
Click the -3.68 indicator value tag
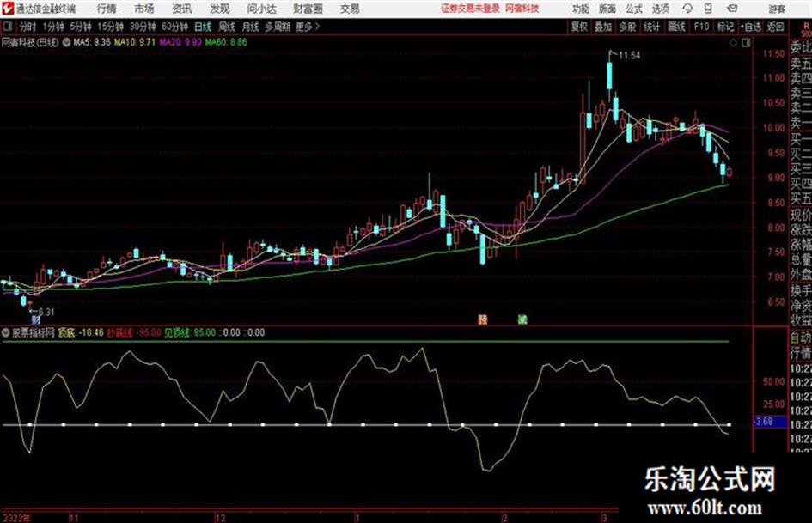tap(768, 422)
